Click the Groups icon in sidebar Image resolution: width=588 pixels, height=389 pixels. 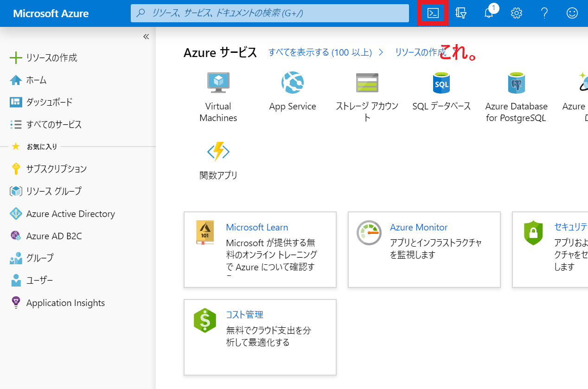pos(16,258)
